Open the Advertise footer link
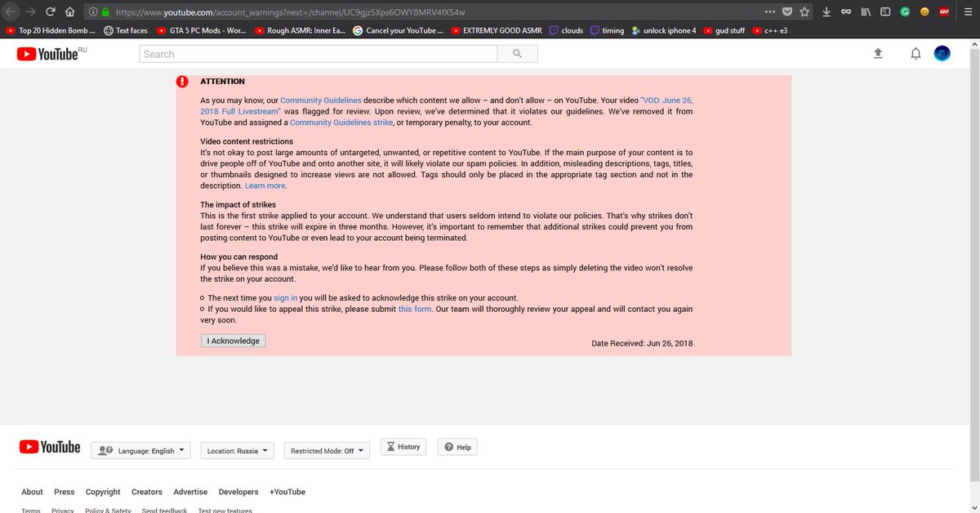Screen dimensions: 980x513 [190, 492]
